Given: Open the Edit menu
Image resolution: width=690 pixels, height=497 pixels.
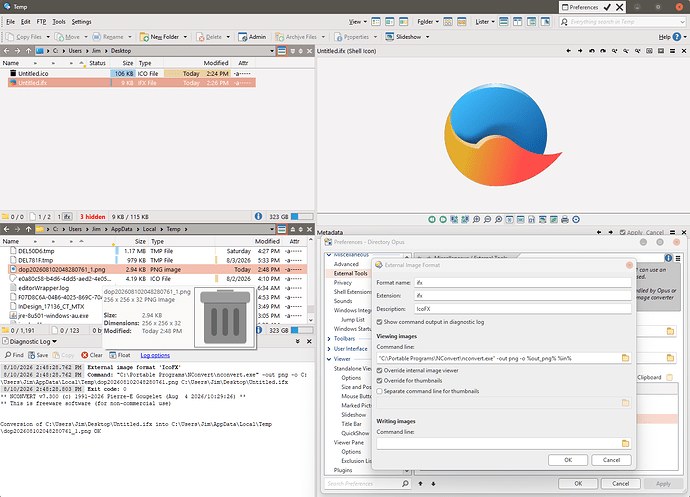Looking at the screenshot, I should pyautogui.click(x=26, y=22).
